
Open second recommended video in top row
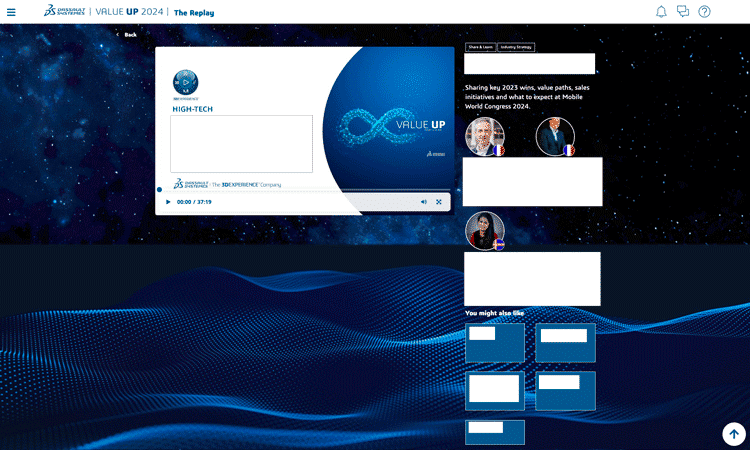(x=565, y=343)
